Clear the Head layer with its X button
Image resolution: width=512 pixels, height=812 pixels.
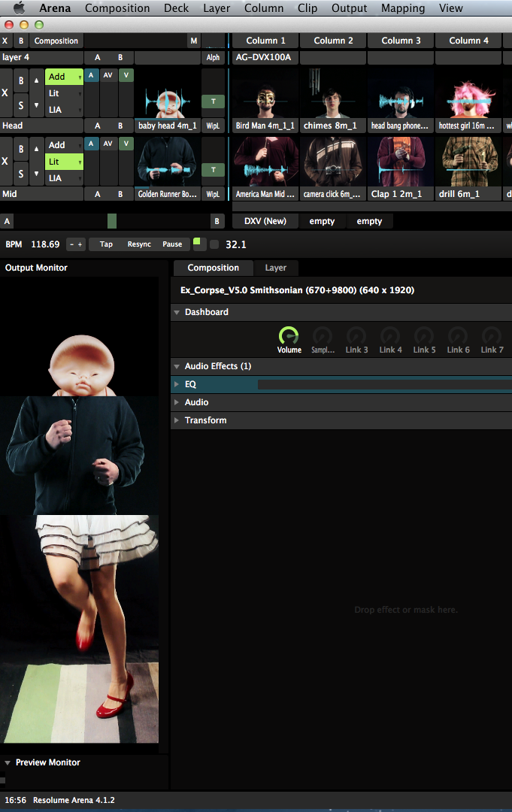pyautogui.click(x=5, y=93)
